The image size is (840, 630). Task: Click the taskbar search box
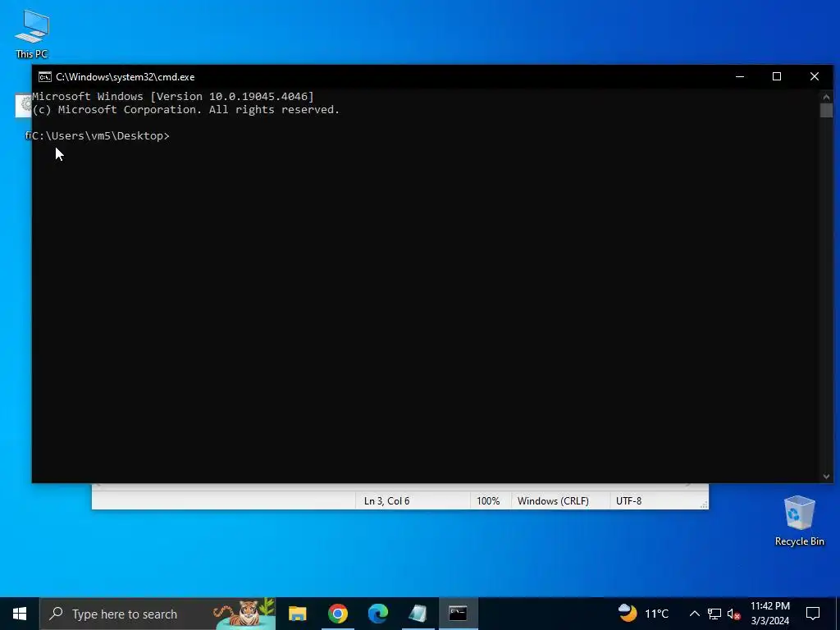[x=158, y=614]
